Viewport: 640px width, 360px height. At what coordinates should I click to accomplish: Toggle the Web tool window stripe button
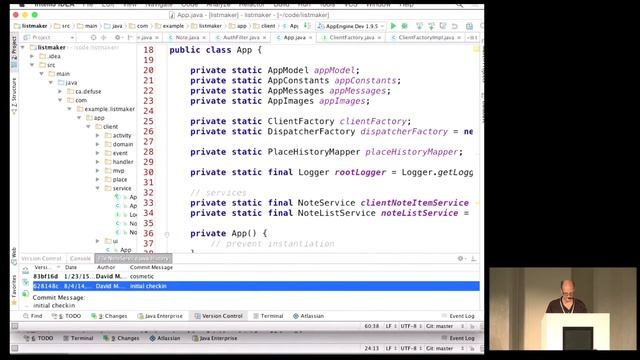click(14, 256)
